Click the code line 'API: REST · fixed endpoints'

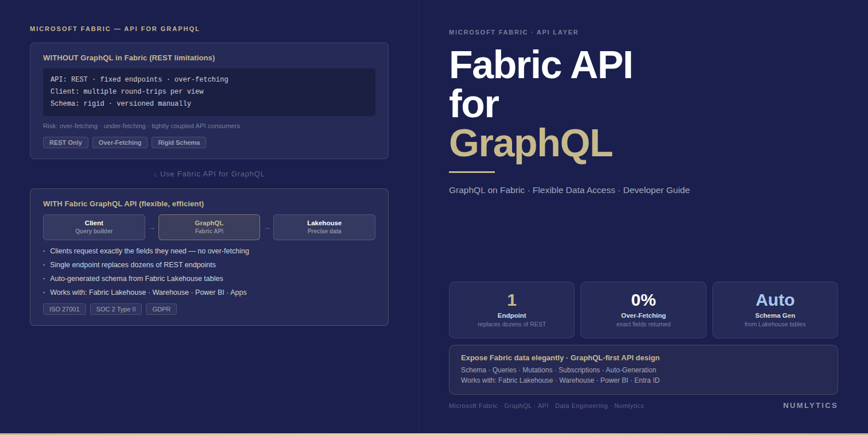[139, 79]
